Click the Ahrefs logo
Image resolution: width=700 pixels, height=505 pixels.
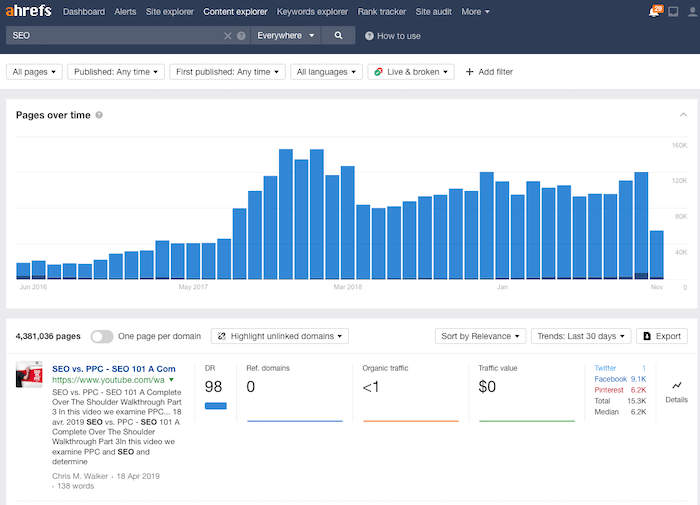(29, 11)
